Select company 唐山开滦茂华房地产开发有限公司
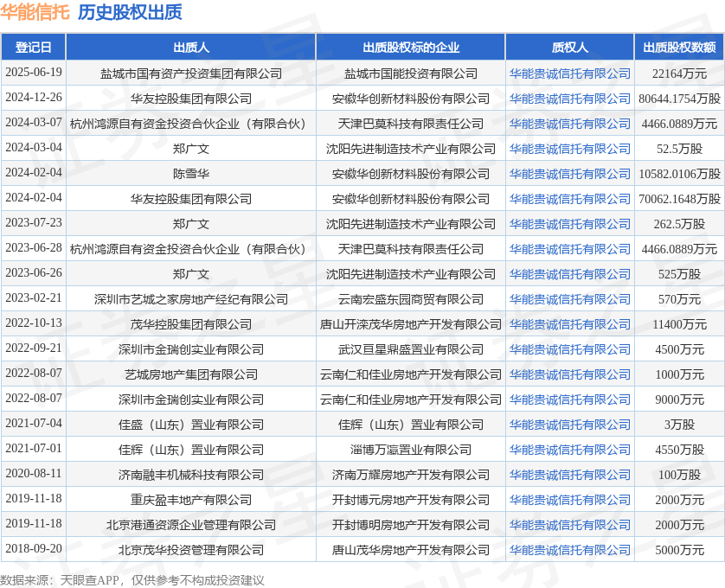725x588 pixels. pos(411,324)
